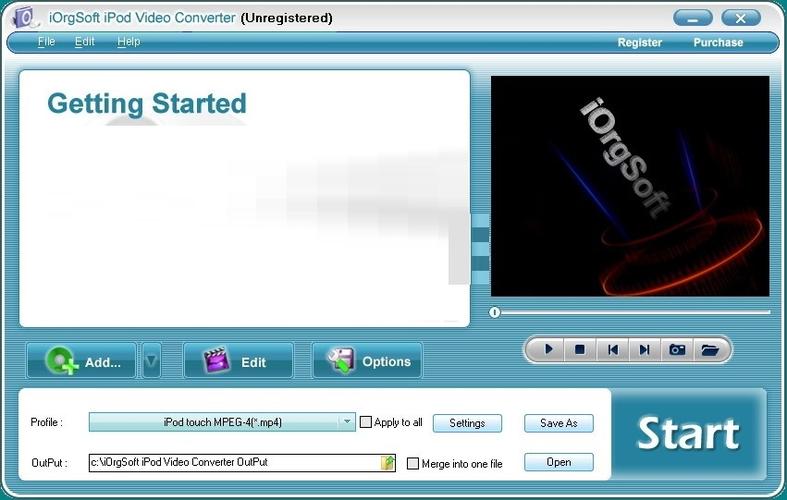Click the Settings button
Screen dimensions: 787x500
(x=467, y=423)
